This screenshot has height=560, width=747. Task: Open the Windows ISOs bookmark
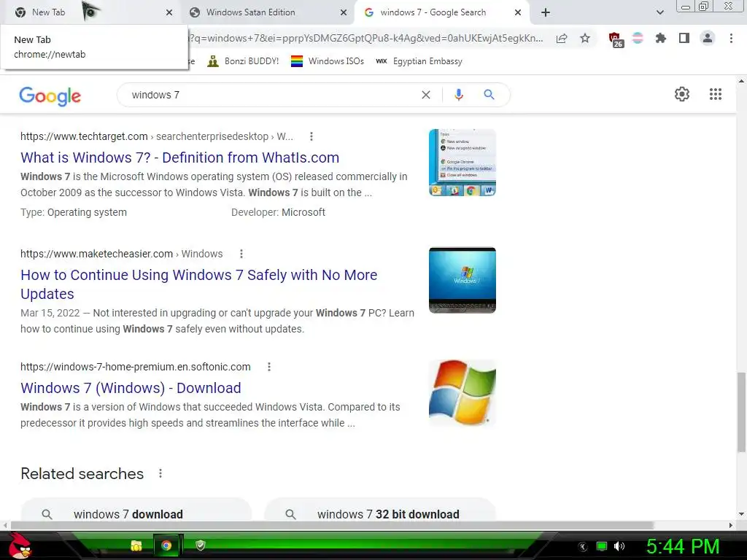(x=328, y=61)
